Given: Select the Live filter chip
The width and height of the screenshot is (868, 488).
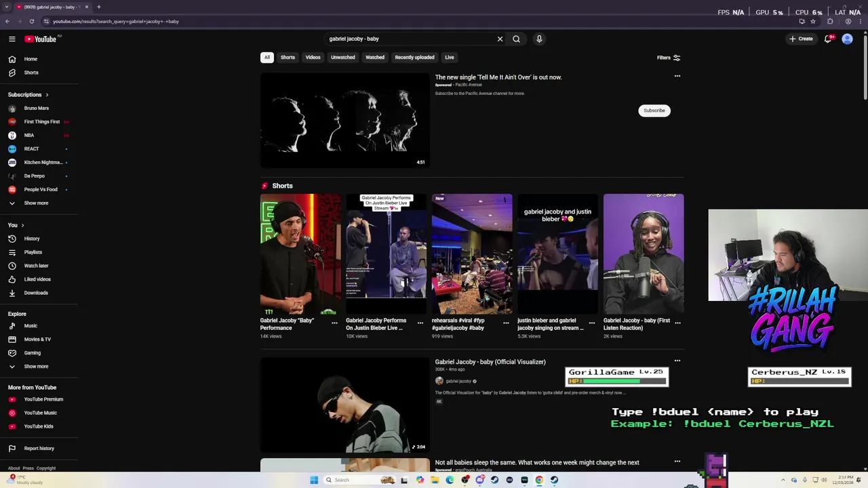Looking at the screenshot, I should 450,58.
